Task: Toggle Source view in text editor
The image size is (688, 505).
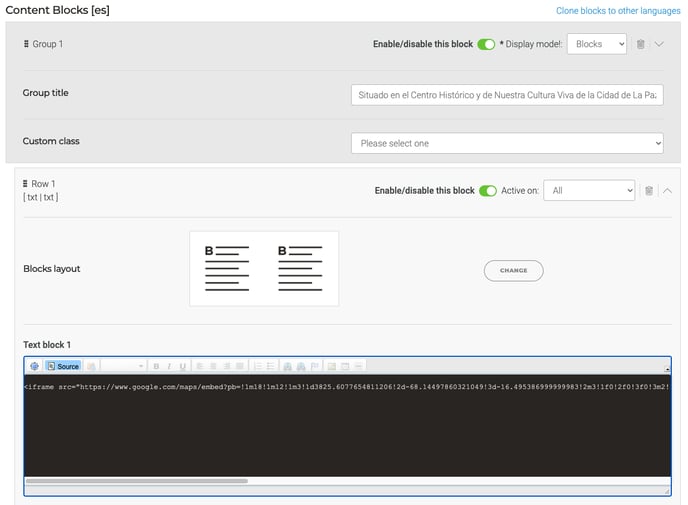Action: (62, 366)
